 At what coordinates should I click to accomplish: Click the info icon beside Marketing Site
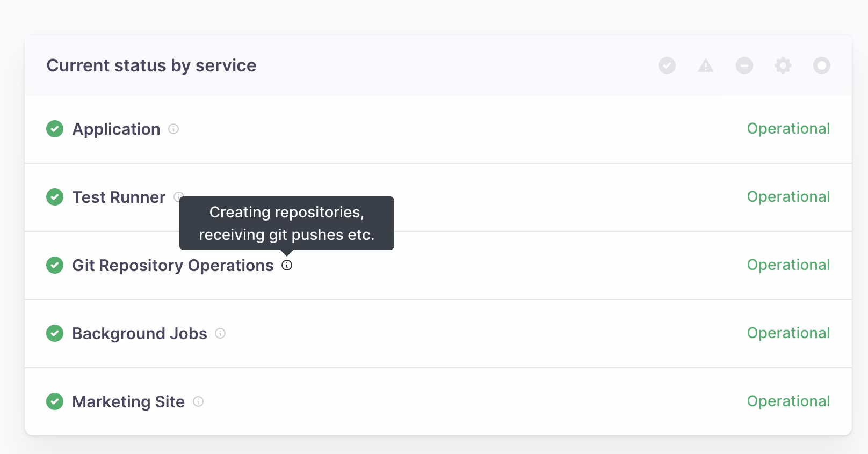198,401
